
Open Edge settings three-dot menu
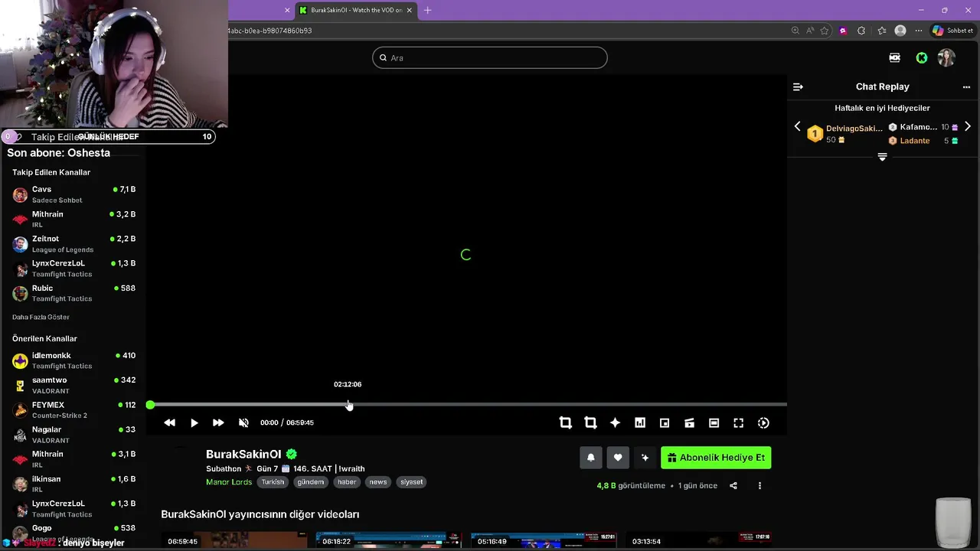(x=919, y=31)
